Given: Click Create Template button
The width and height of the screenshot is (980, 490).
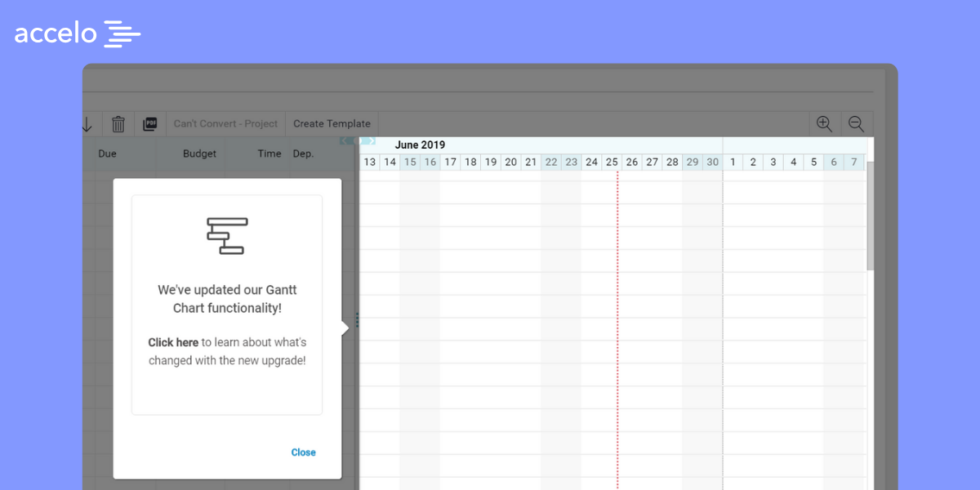Looking at the screenshot, I should pyautogui.click(x=332, y=123).
